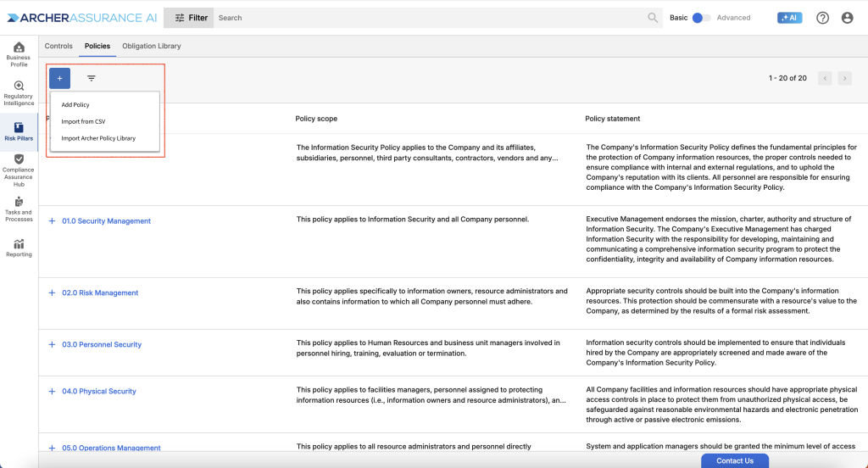Open the 02.0 Risk Management link
868x468 pixels.
(100, 293)
